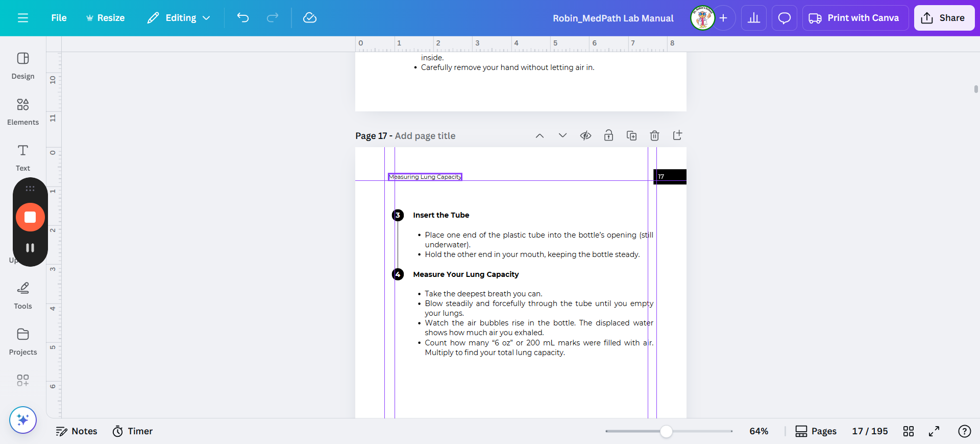This screenshot has height=444, width=980.
Task: Move page 17 up with the chevron
Action: 540,135
